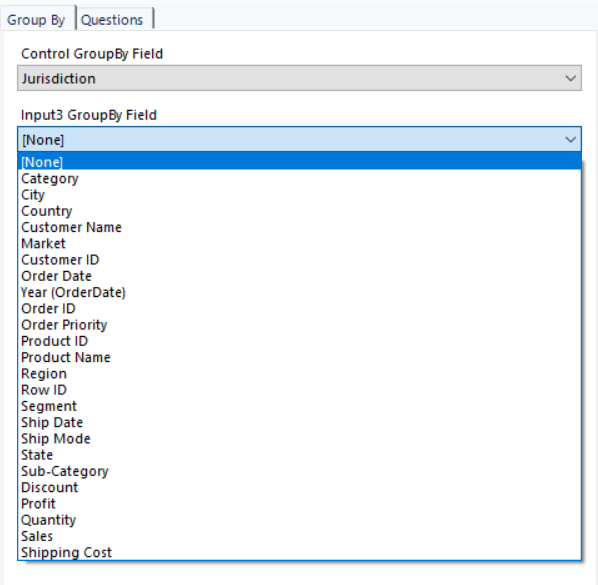The width and height of the screenshot is (598, 585).
Task: Pick Market from the dropdown list
Action: (x=299, y=243)
